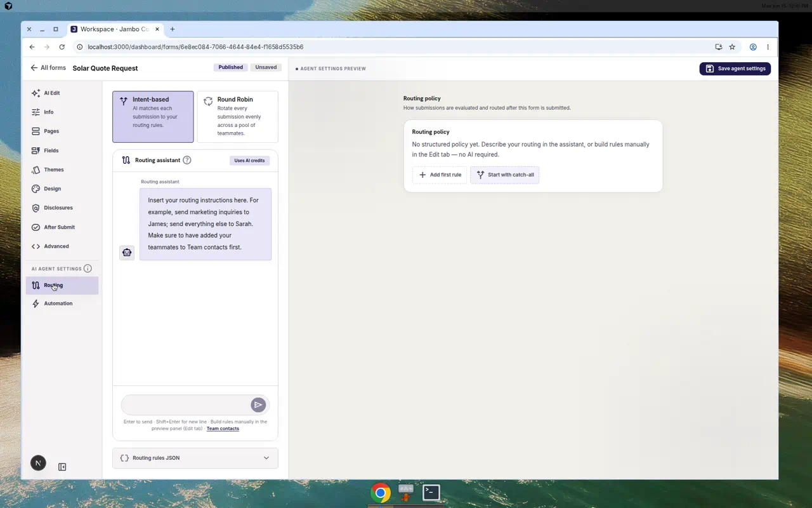Bookmark this page with the star icon
Viewport: 812px width, 508px height.
click(x=732, y=47)
